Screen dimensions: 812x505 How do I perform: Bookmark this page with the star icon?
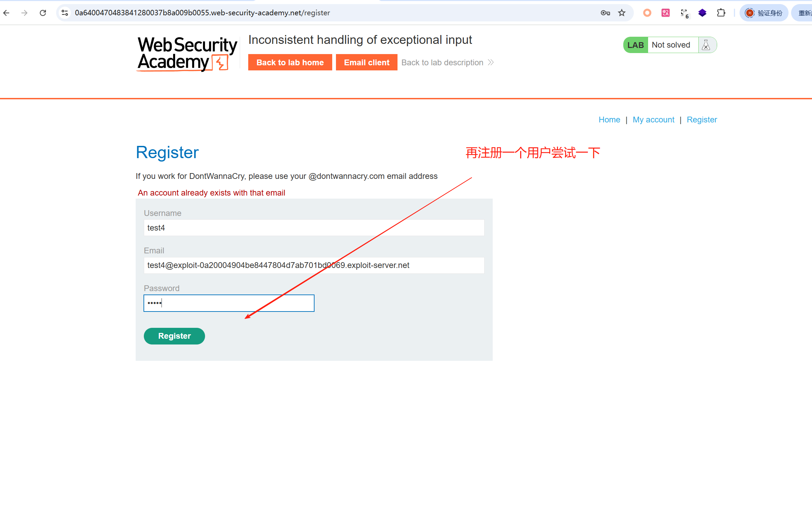tap(622, 13)
